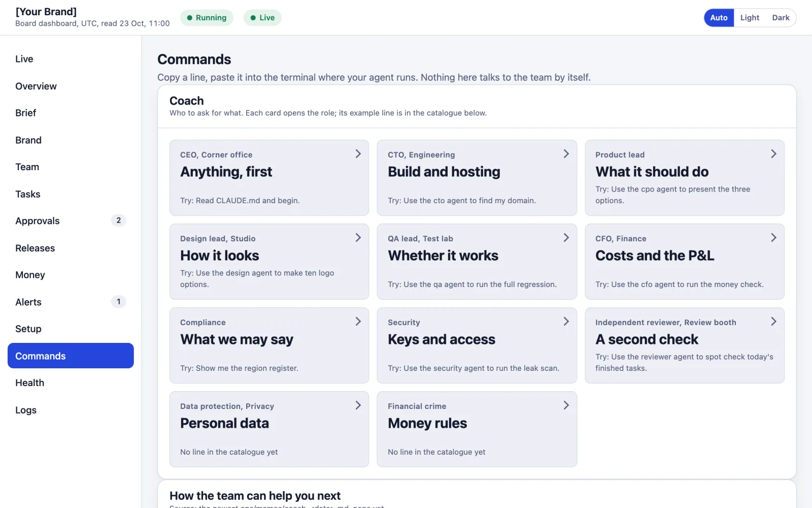This screenshot has height=508, width=812.
Task: Open the How it looks card
Action: [x=269, y=262]
